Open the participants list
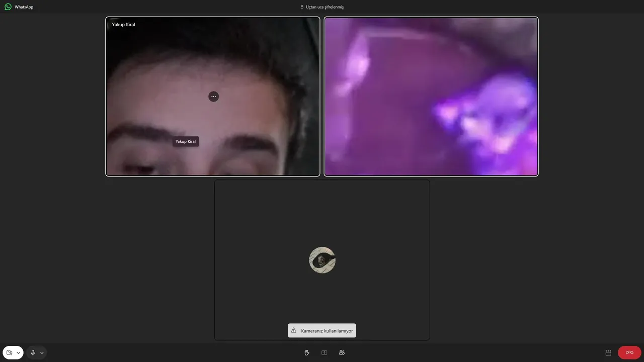Image resolution: width=644 pixels, height=362 pixels. [342, 352]
